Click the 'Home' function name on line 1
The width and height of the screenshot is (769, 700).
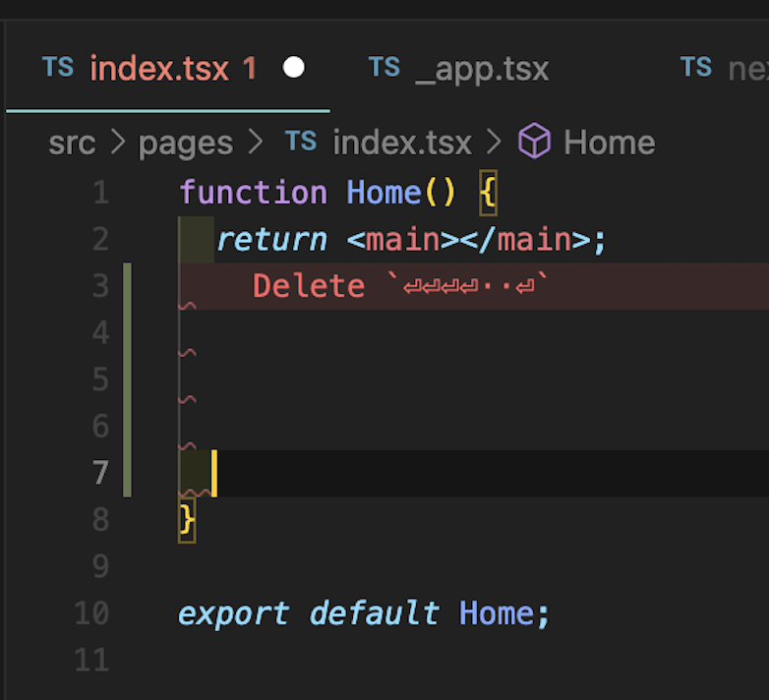point(384,192)
